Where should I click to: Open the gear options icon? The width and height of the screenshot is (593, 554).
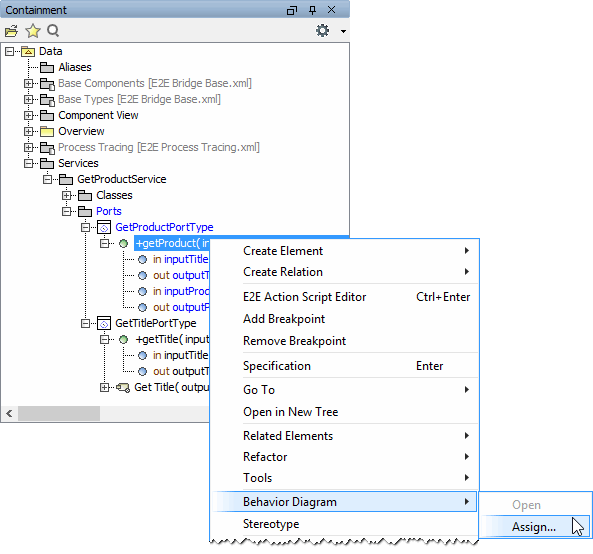[322, 31]
